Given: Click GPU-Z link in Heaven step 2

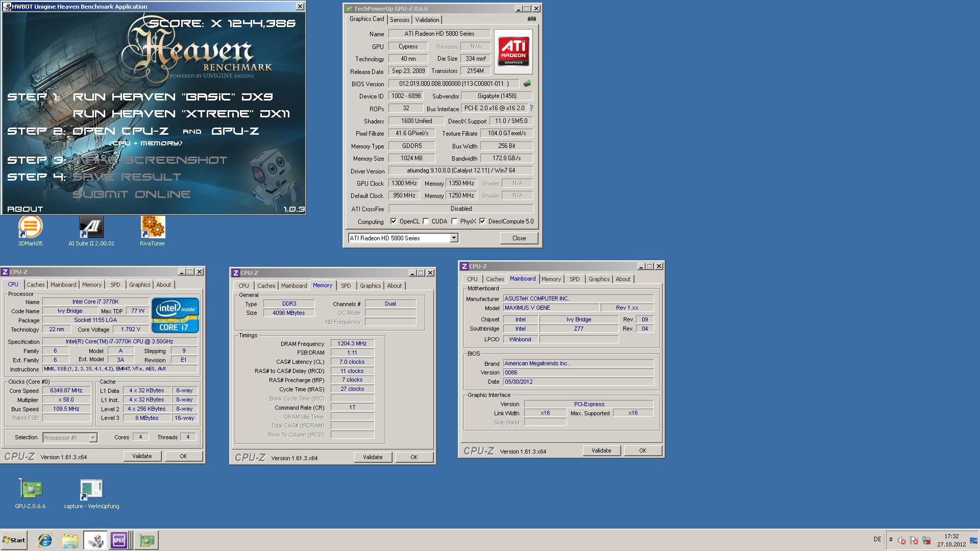Looking at the screenshot, I should click(235, 131).
